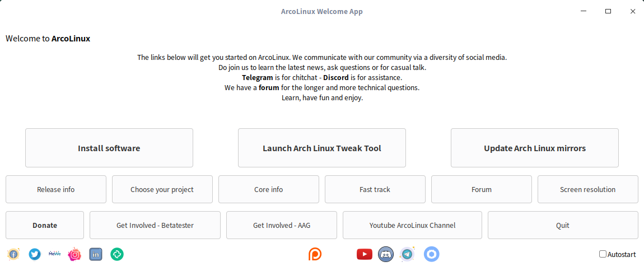The height and width of the screenshot is (271, 644).
Task: Open Get Involved - AAG
Action: (281, 225)
